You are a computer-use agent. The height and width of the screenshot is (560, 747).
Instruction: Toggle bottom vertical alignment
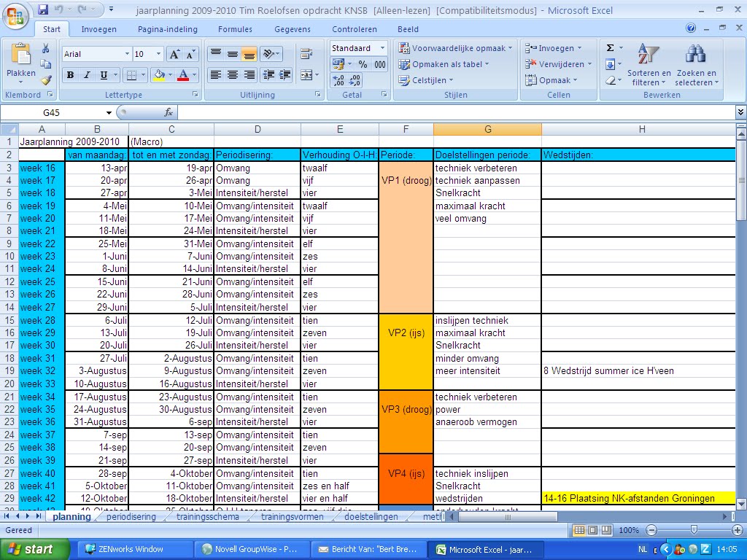pos(249,54)
